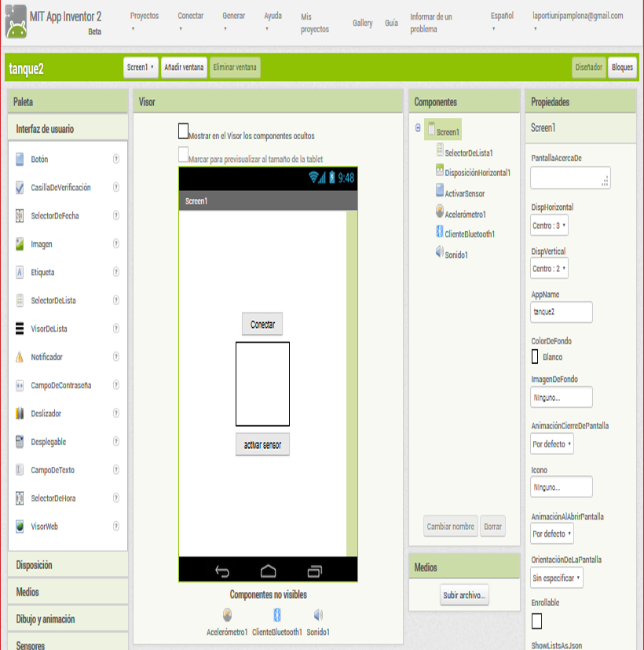This screenshot has height=650, width=644.
Task: Check the tablet size preview checkbox
Action: [184, 154]
